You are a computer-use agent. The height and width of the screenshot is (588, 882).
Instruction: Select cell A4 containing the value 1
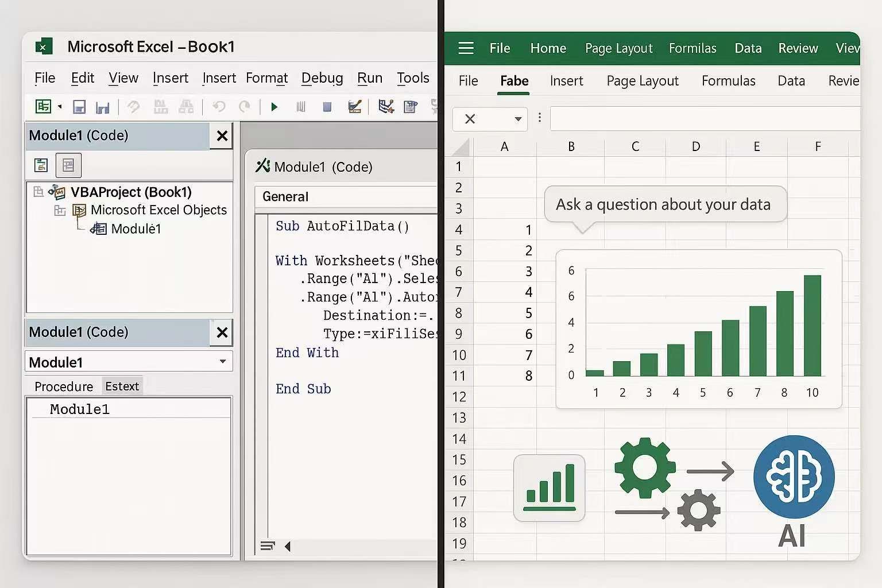coord(505,229)
